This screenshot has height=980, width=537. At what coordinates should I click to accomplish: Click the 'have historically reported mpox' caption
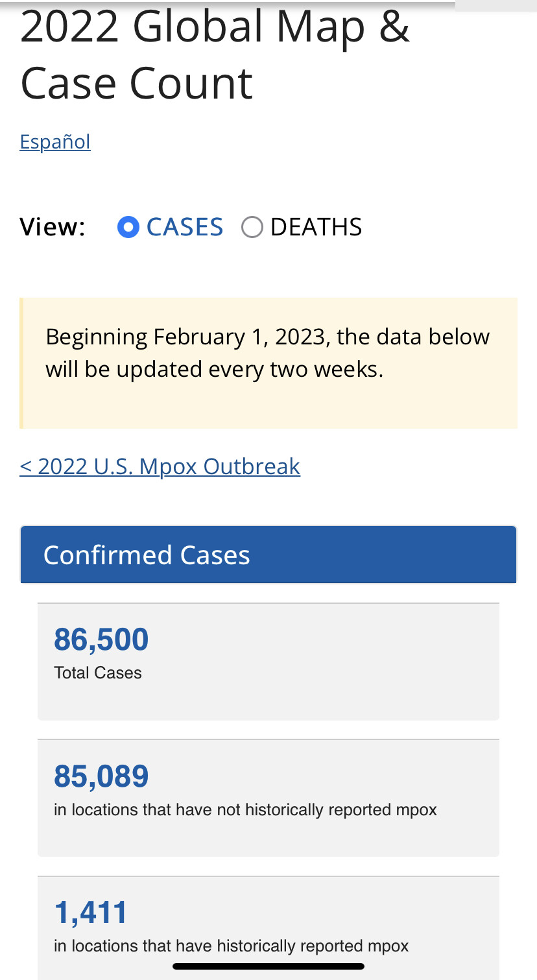click(x=232, y=946)
